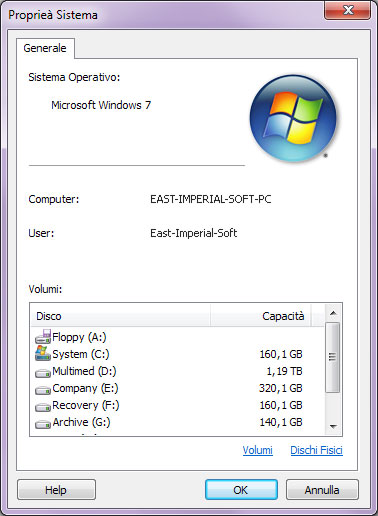Open the Volumi link
Image resolution: width=378 pixels, height=516 pixels.
coord(257,450)
